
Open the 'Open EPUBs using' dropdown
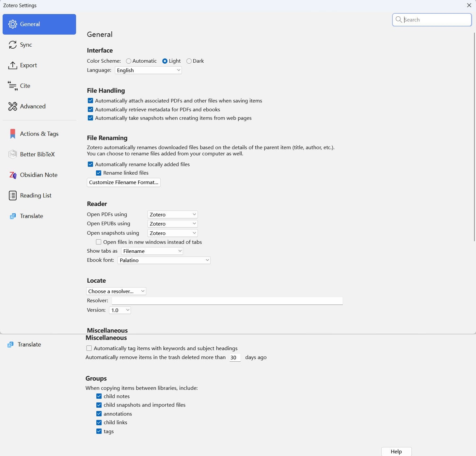(173, 224)
